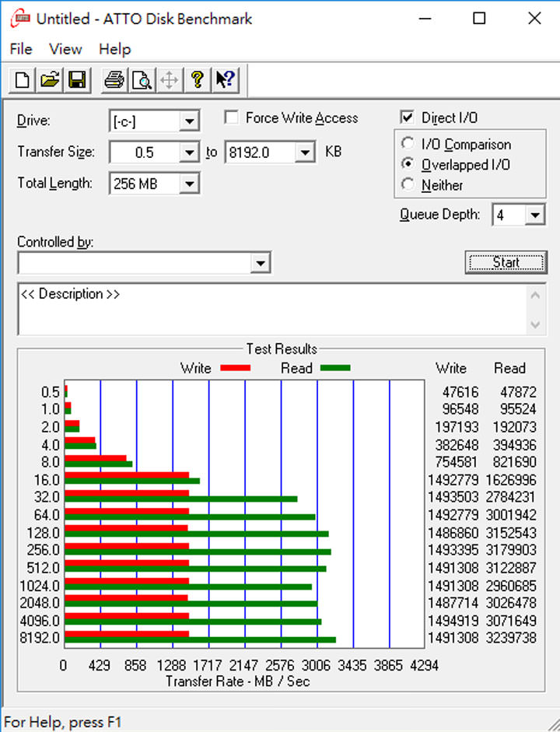The image size is (560, 732).
Task: Open the View menu
Action: tap(65, 49)
